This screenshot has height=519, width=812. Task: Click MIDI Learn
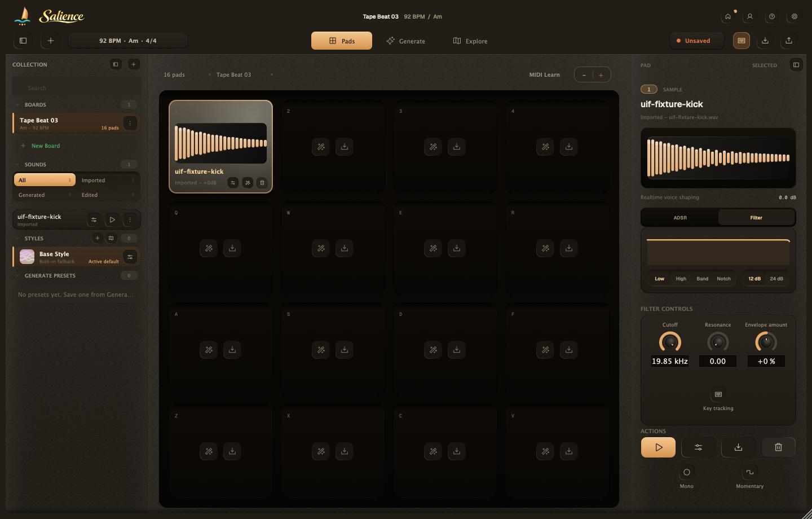[544, 74]
